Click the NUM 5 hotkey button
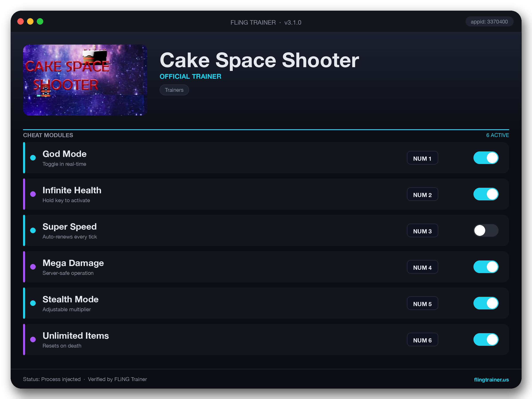 click(x=422, y=303)
